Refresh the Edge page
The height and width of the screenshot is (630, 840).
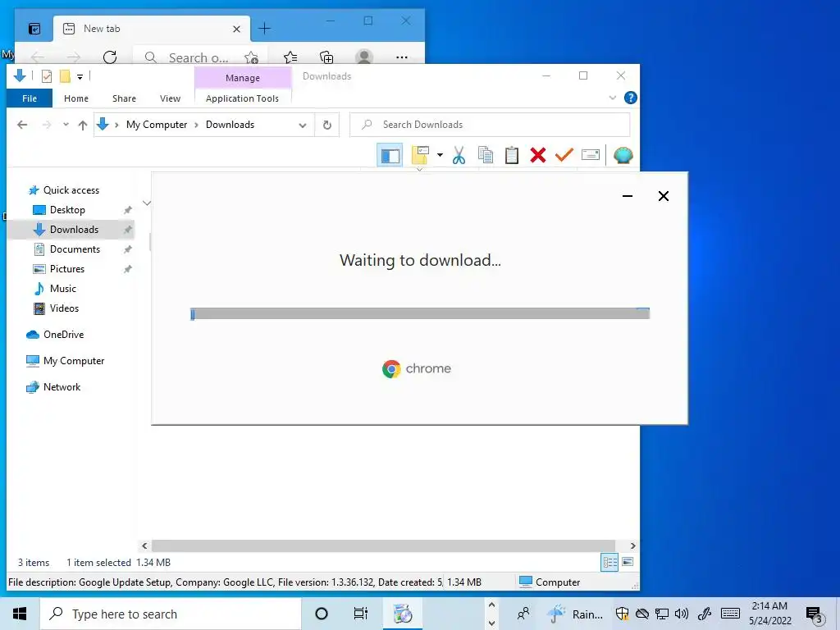pyautogui.click(x=110, y=57)
